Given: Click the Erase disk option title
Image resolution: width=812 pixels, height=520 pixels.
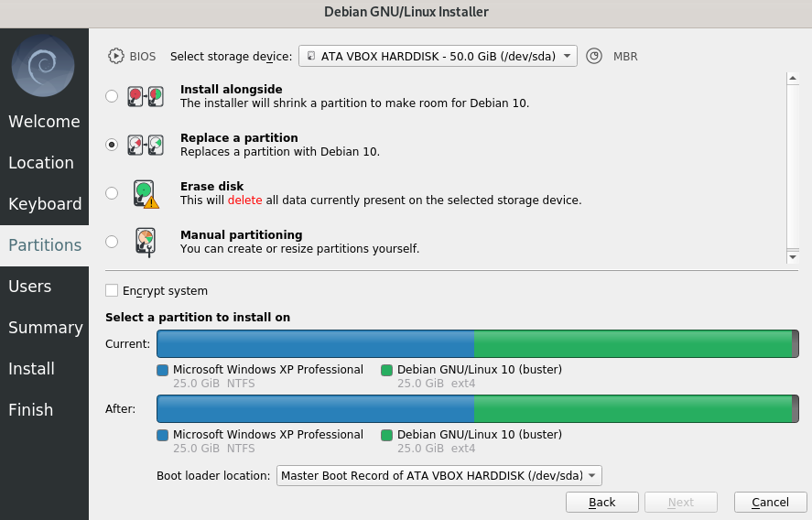Looking at the screenshot, I should pyautogui.click(x=211, y=187).
